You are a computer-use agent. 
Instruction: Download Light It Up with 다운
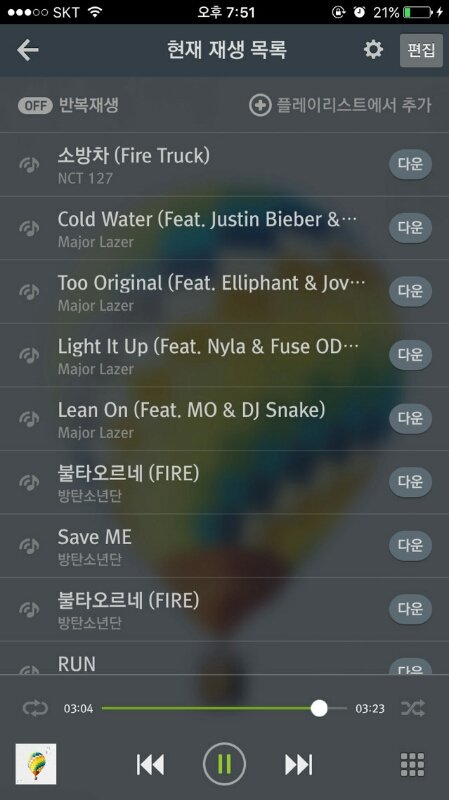tap(410, 355)
